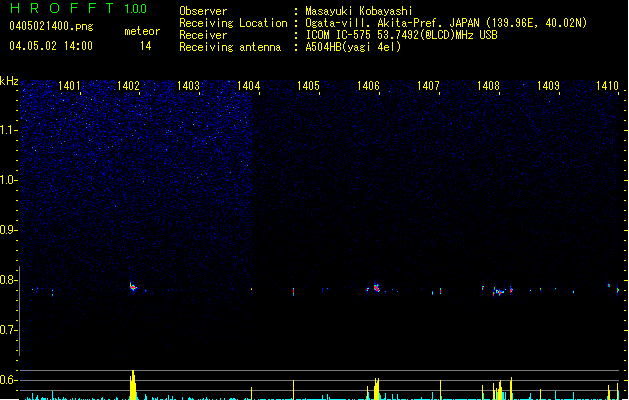Select the filename 0405021400.png
Viewport: 629px width, 400px height.
click(x=51, y=26)
